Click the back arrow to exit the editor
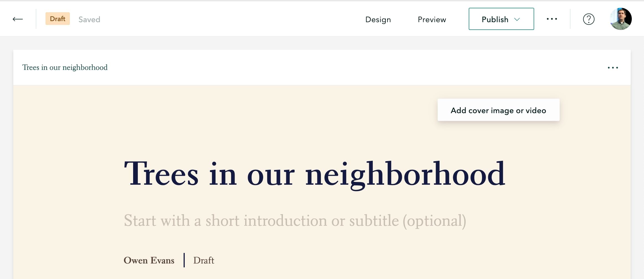 click(x=17, y=19)
